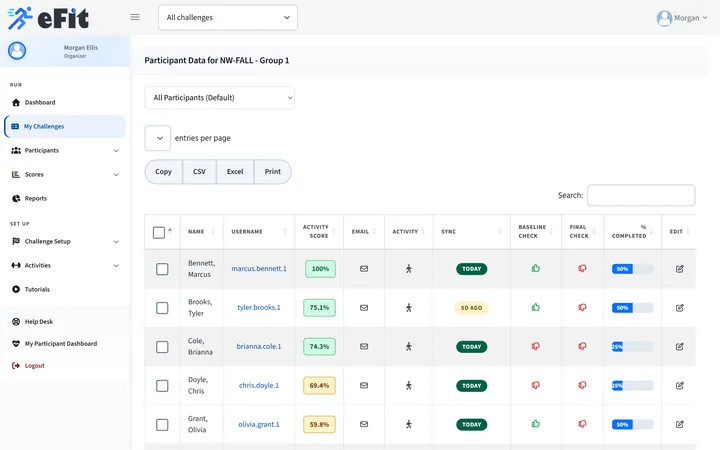Image resolution: width=720 pixels, height=450 pixels.
Task: Check the box for Doyle, Chris row
Action: (x=162, y=386)
